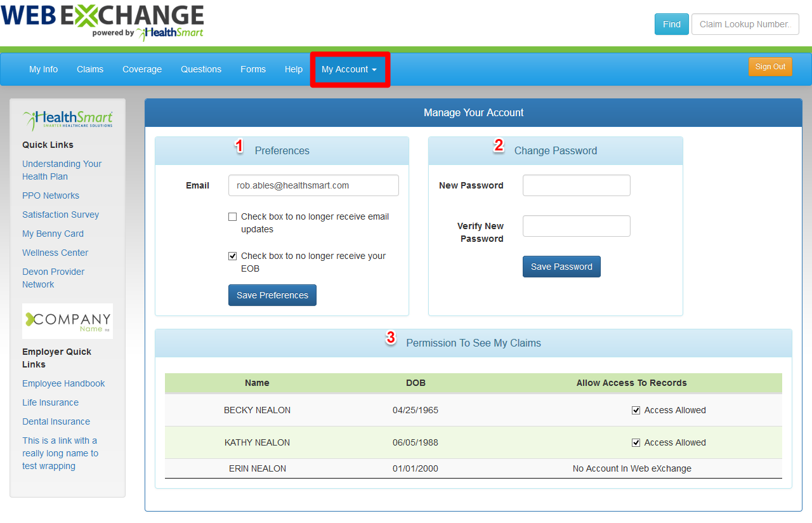Click the Preferences panel heading
812x523 pixels.
pyautogui.click(x=282, y=150)
